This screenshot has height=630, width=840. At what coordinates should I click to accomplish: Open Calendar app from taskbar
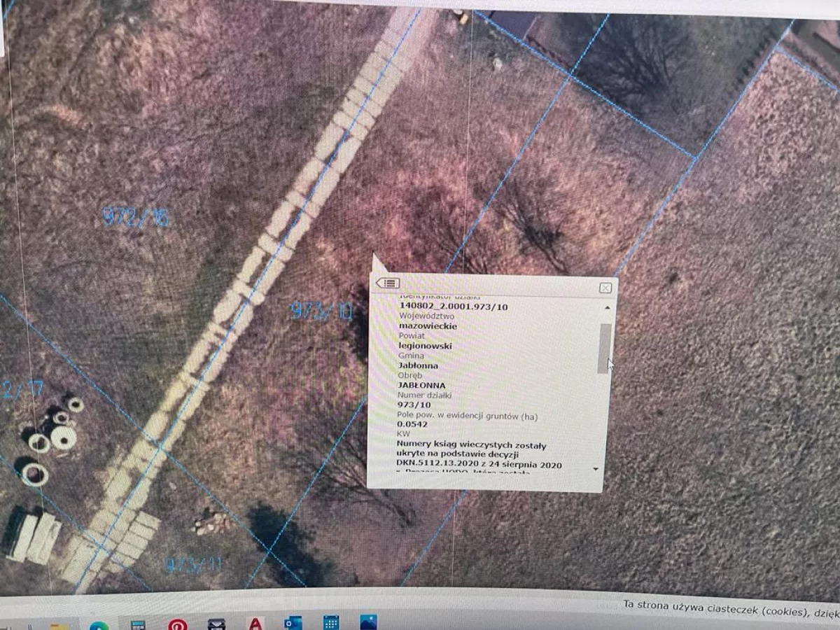click(x=330, y=622)
